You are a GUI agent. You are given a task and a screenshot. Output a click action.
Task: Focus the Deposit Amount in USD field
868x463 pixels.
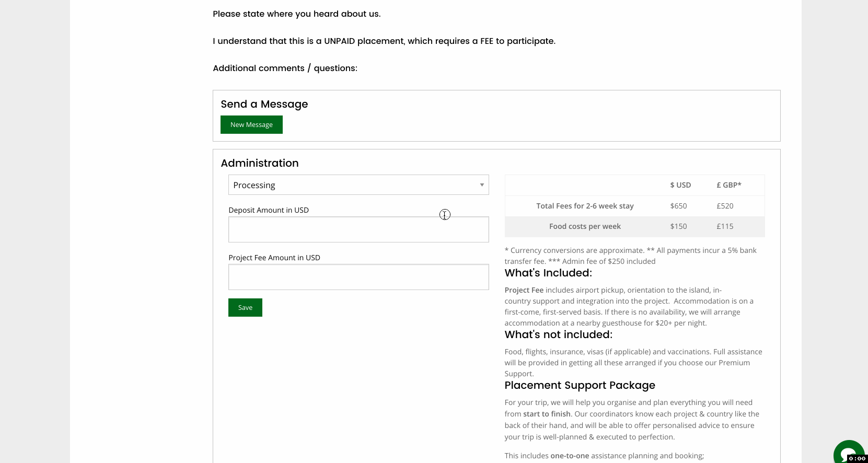coord(358,229)
